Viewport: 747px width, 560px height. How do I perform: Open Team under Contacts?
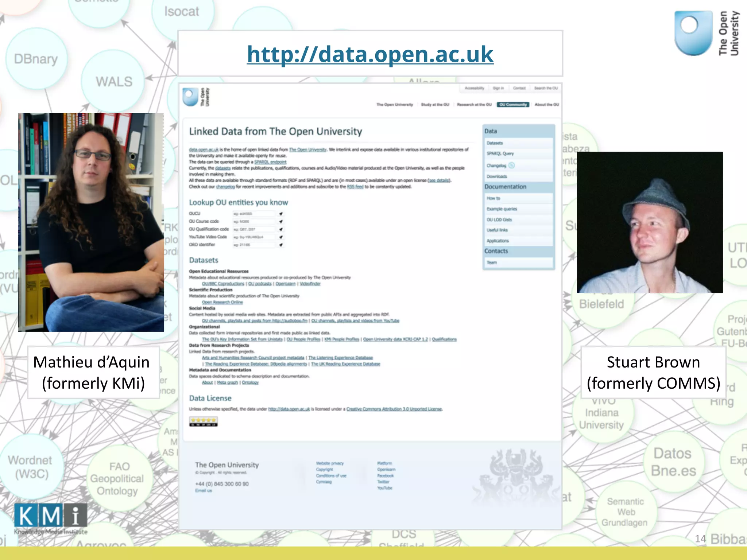point(519,262)
